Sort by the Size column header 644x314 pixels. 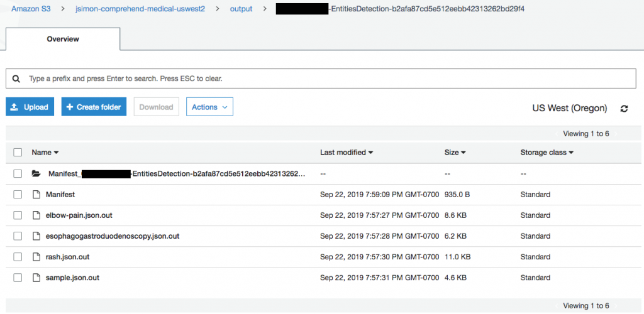(455, 153)
